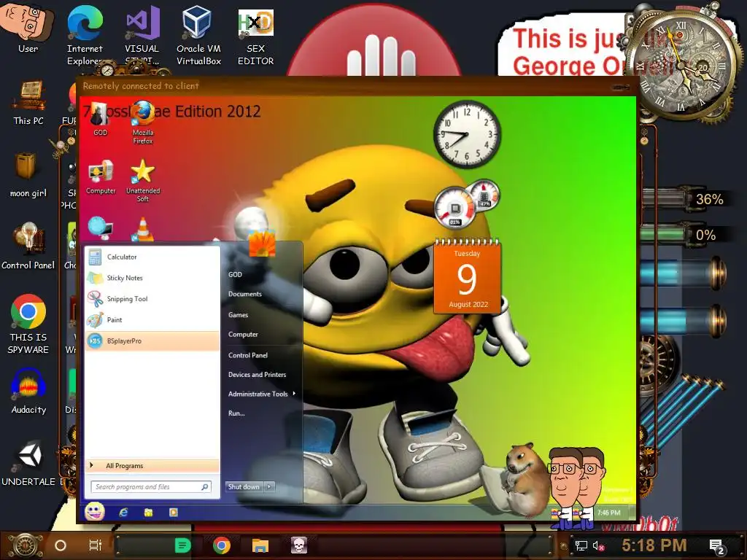Screen dimensions: 747x560
Task: Click the Search programs and files box
Action: [x=152, y=486]
